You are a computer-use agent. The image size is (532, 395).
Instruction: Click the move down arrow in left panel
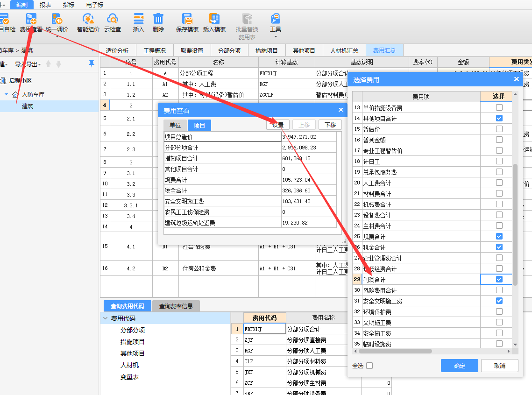coord(59,64)
